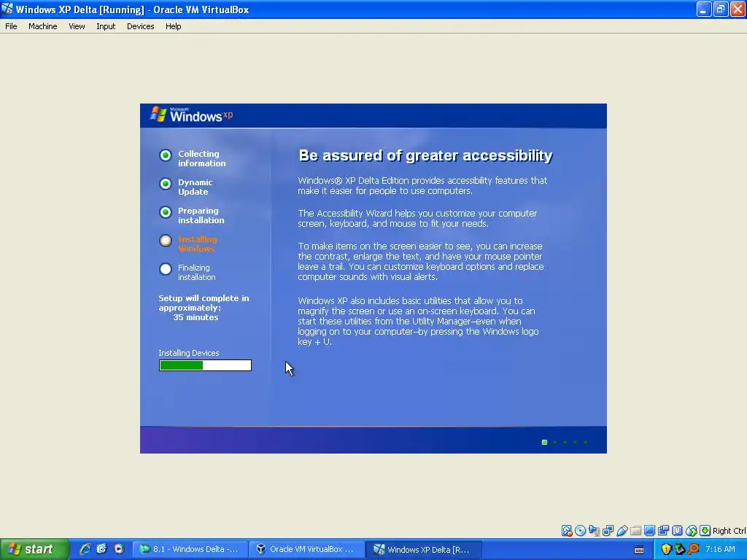The image size is (747, 560).
Task: Click the Preparing installation step indicator
Action: click(x=166, y=212)
